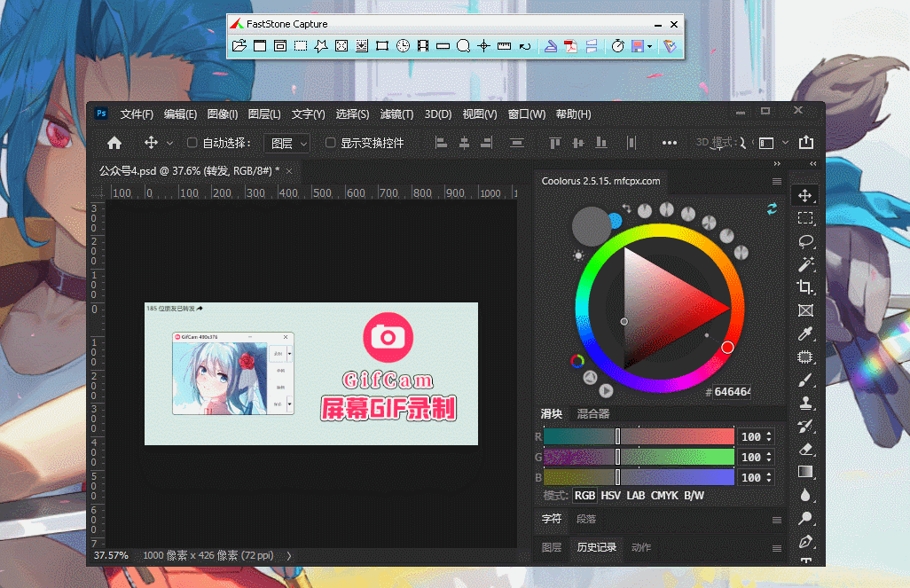The image size is (910, 588).
Task: Click the Home icon in options bar
Action: pyautogui.click(x=114, y=143)
